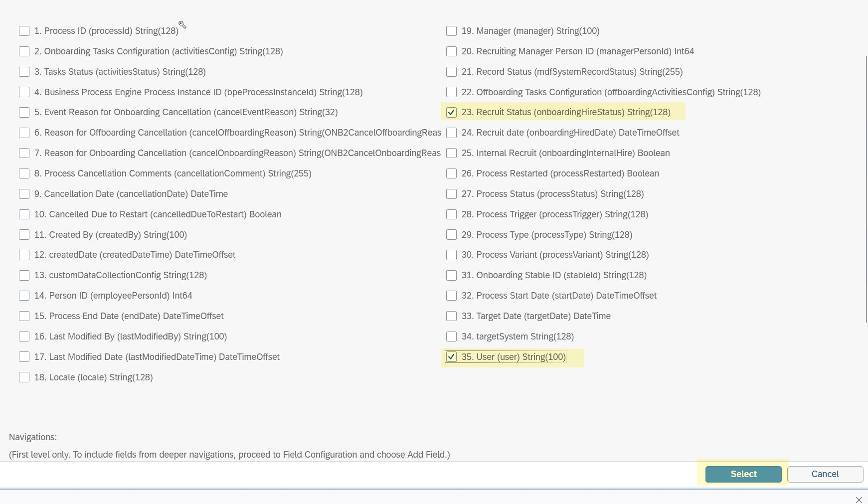The image size is (868, 504).
Task: Click the Navigations: label
Action: pyautogui.click(x=33, y=437)
